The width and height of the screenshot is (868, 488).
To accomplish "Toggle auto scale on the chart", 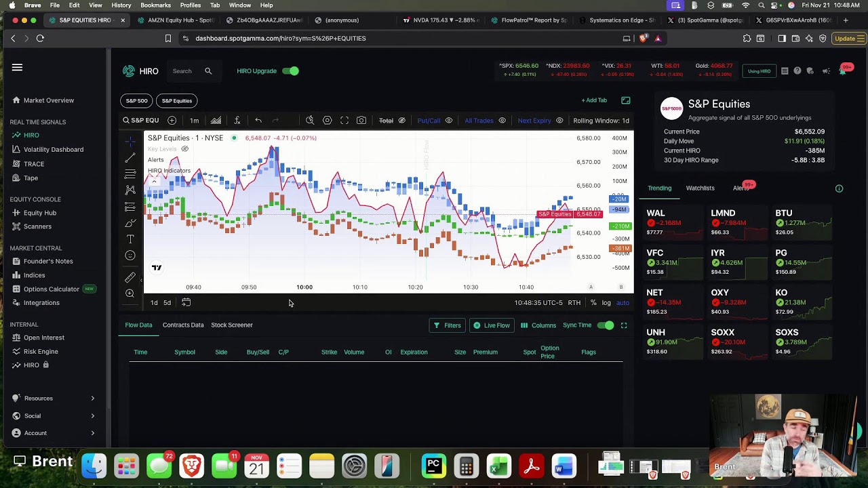I will (623, 303).
